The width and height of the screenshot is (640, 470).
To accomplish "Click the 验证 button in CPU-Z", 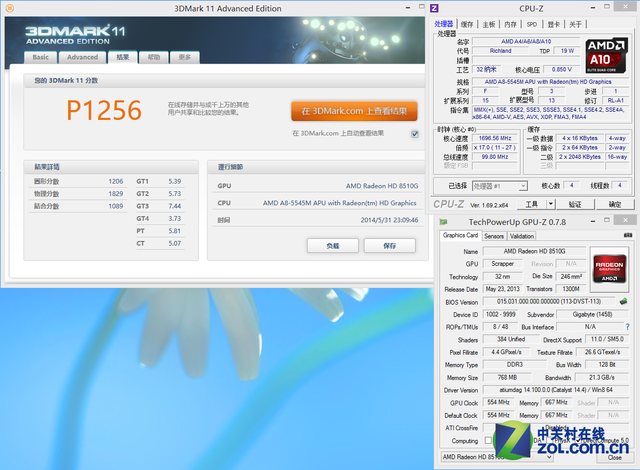I will (575, 204).
